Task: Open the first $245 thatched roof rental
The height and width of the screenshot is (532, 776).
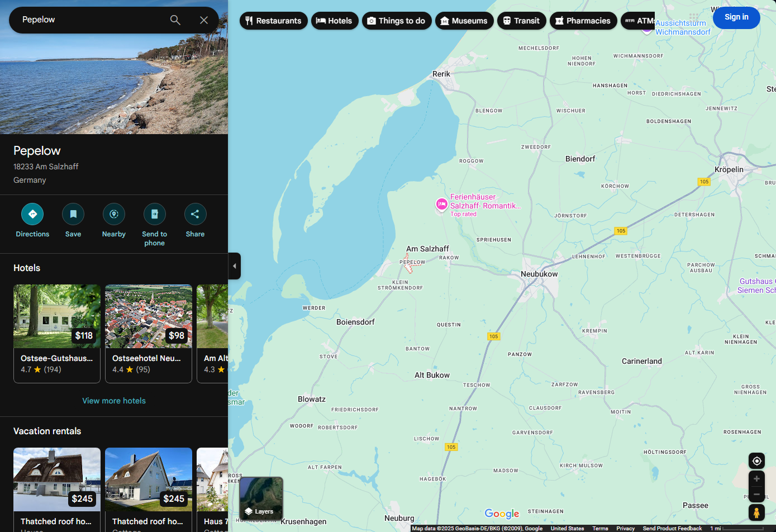Action: tap(57, 490)
